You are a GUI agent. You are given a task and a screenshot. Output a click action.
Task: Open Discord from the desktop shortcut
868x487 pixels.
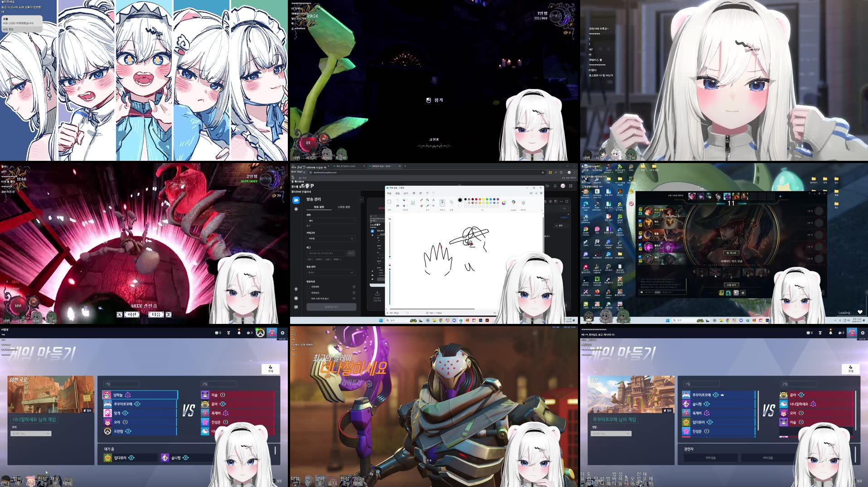(x=586, y=255)
